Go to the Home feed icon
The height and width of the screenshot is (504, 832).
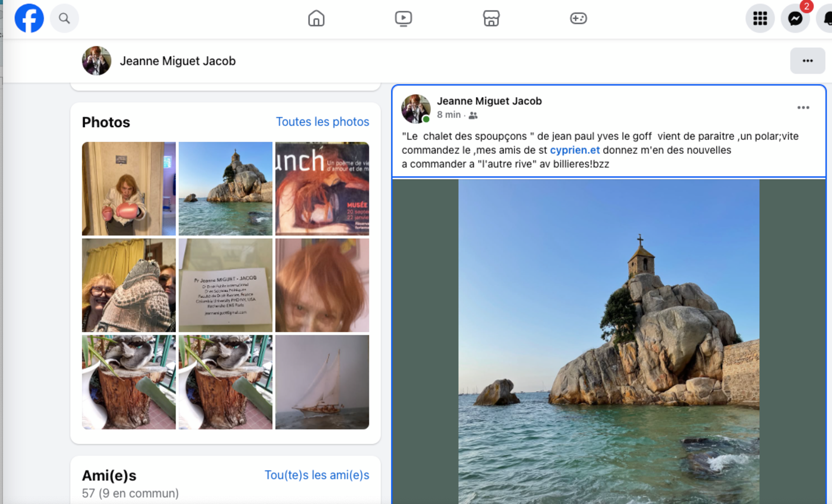(316, 18)
